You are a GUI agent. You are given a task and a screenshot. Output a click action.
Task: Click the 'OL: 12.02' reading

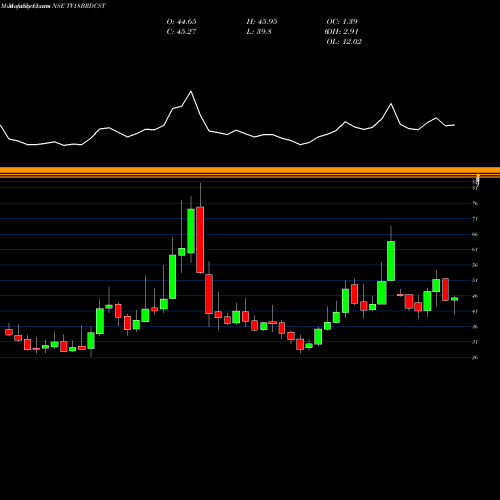tap(344, 42)
